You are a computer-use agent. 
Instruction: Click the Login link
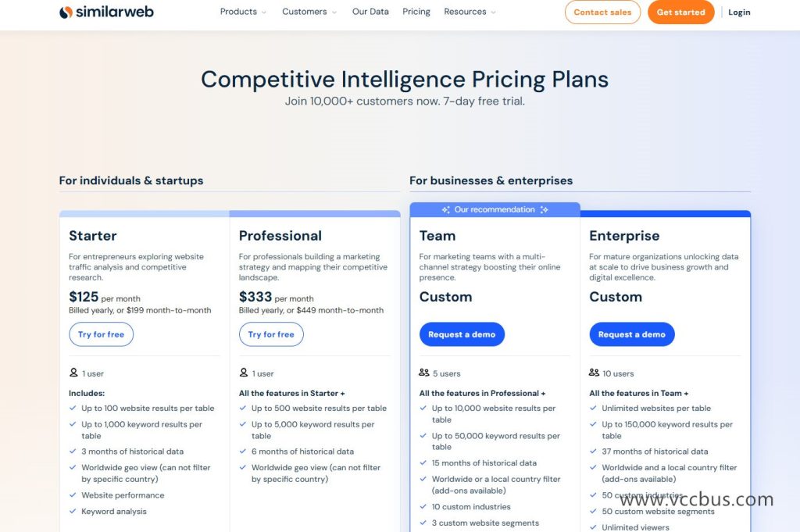click(x=739, y=12)
